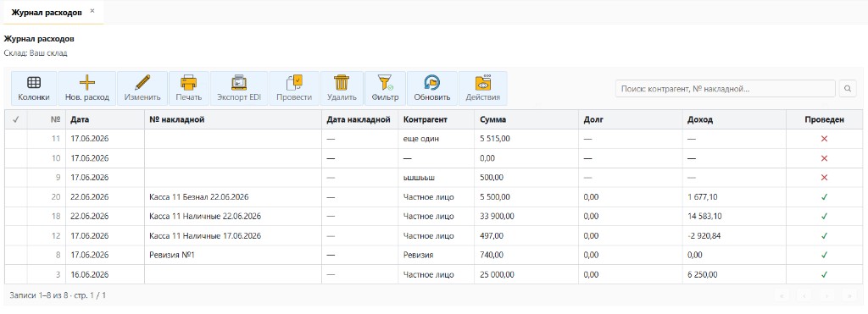Click the search field for контрагент
The image size is (868, 314).
(x=725, y=89)
